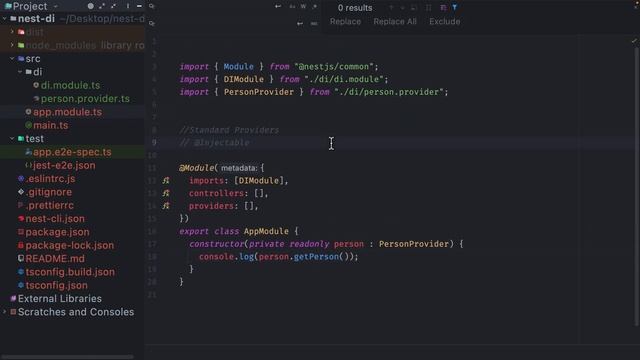Image resolution: width=640 pixels, height=360 pixels.
Task: Open .gitignore file
Action: point(49,192)
